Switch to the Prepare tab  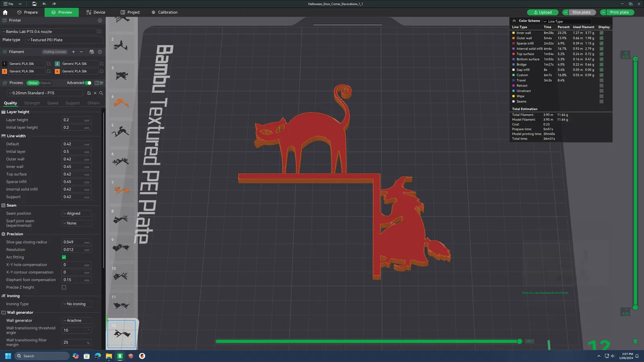click(x=27, y=12)
